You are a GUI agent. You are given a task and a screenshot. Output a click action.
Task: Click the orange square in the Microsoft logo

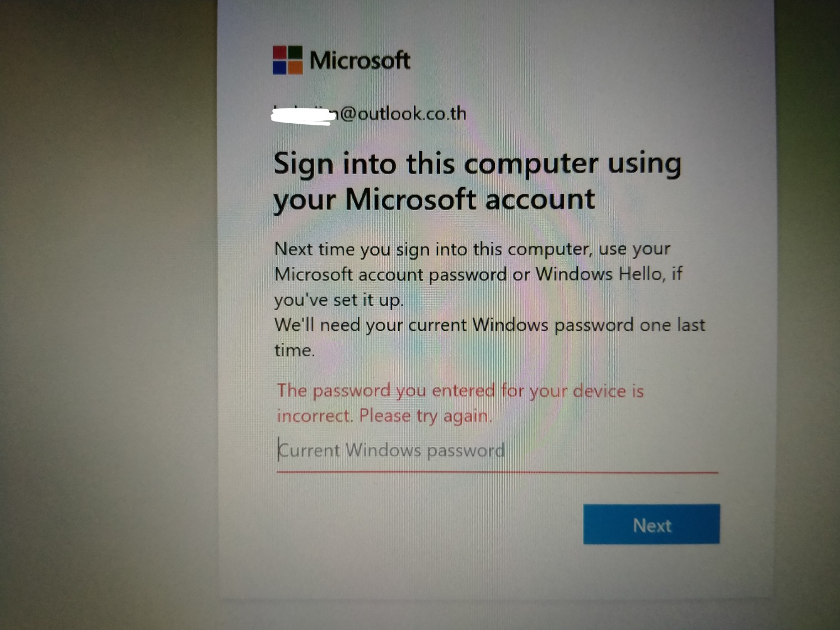click(296, 68)
